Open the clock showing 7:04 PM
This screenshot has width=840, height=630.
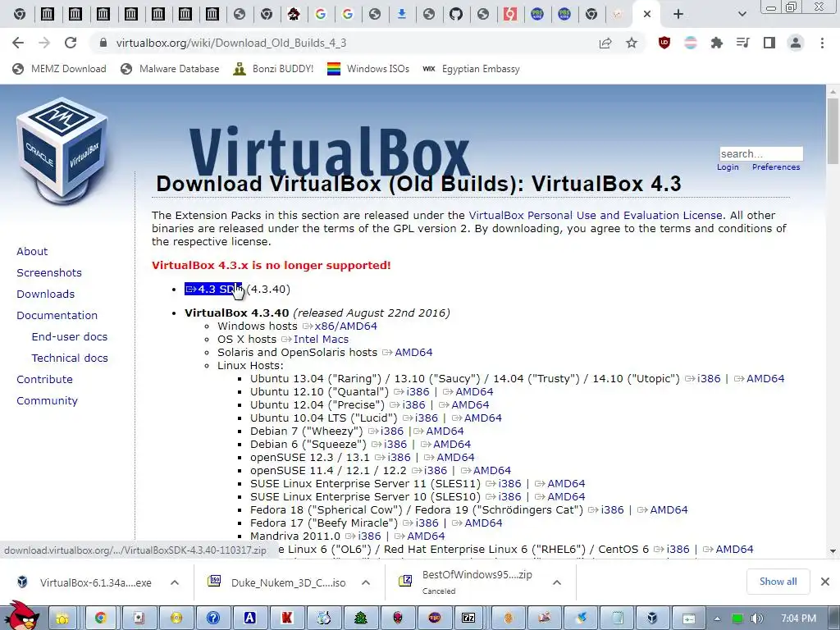click(799, 619)
